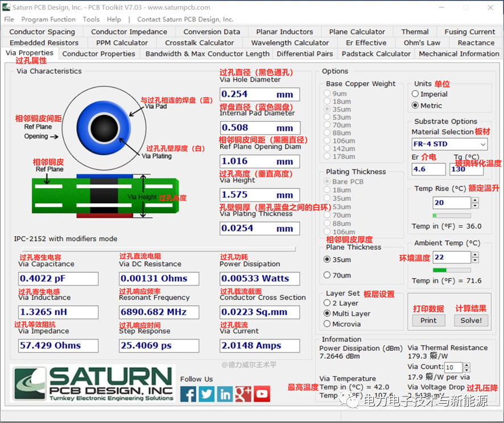The image size is (504, 423).
Task: Click the Via Hole Diameter field
Action: [260, 94]
